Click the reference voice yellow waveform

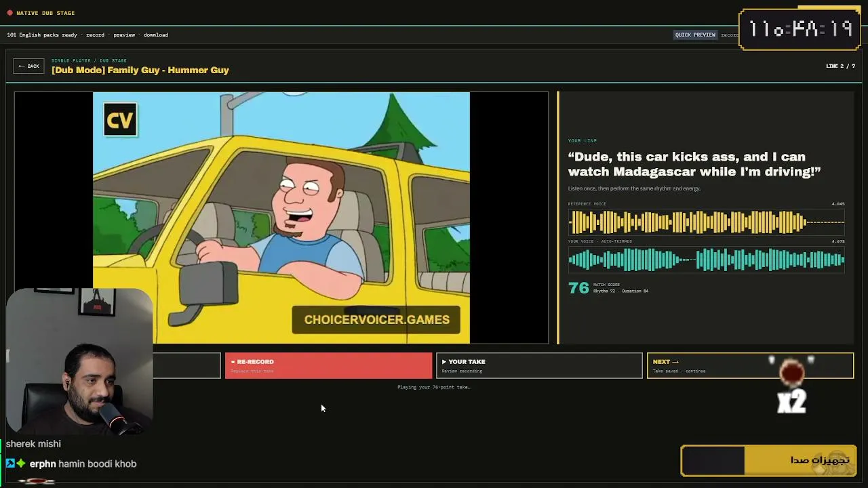click(x=706, y=222)
